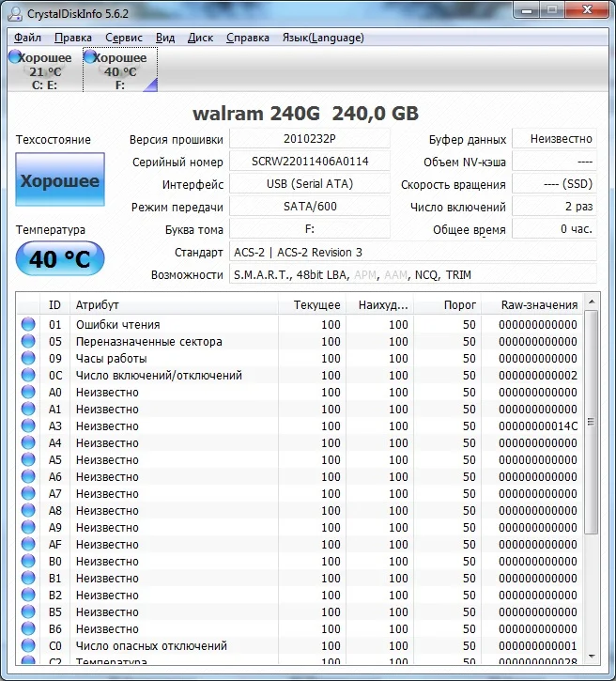Click the status icon for attribute A9
The height and width of the screenshot is (681, 616).
click(x=28, y=527)
